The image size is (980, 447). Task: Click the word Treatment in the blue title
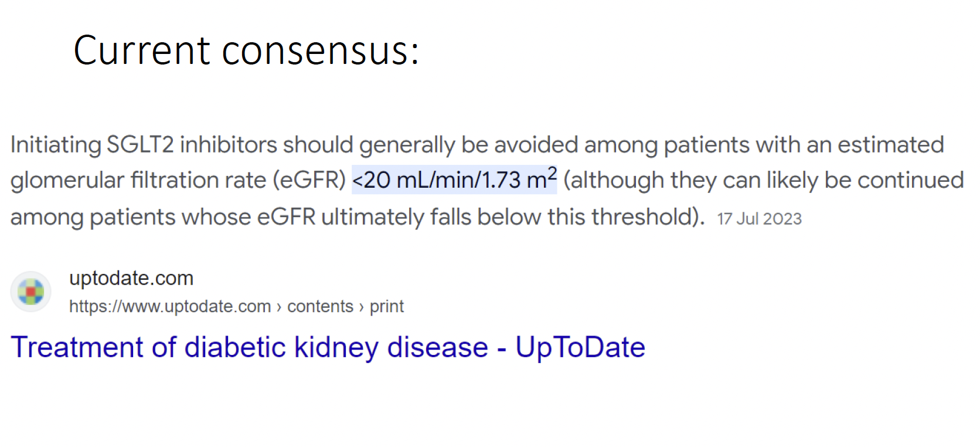(77, 347)
